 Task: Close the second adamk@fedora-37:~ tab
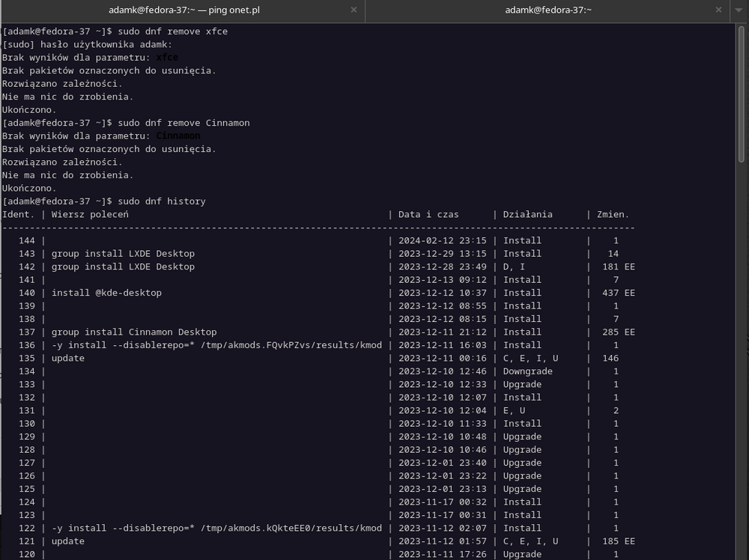719,10
